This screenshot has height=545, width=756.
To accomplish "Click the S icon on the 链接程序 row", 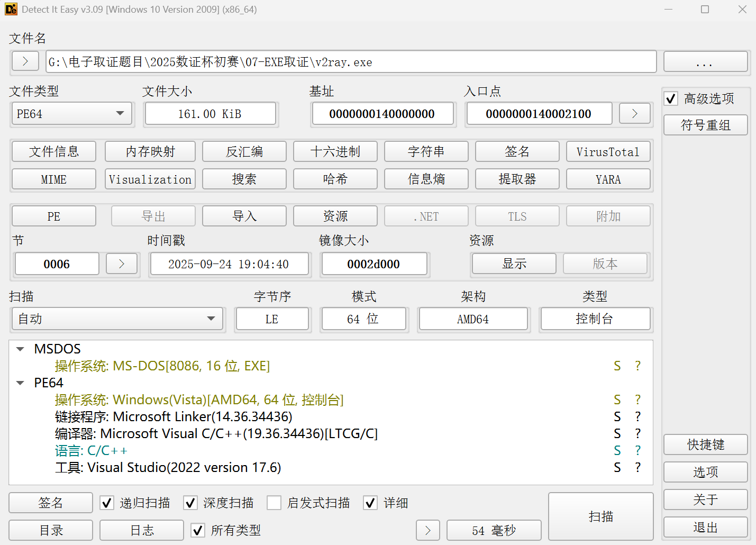I will 617,417.
